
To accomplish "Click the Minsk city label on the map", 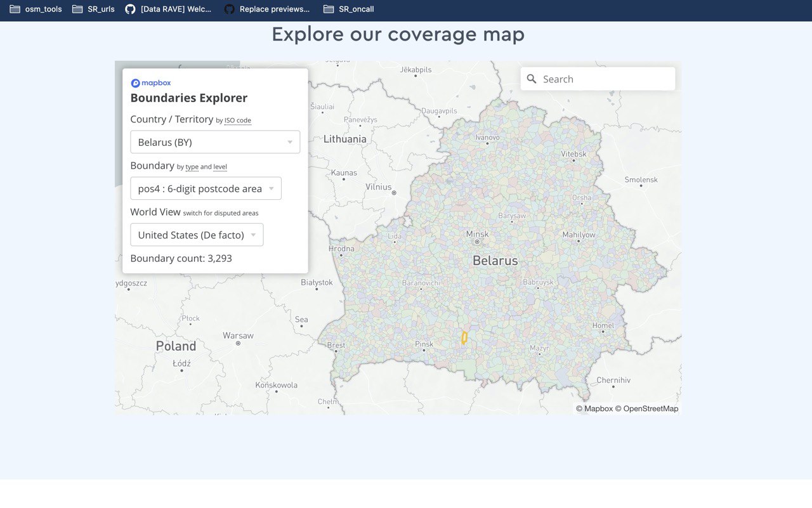I will point(477,234).
